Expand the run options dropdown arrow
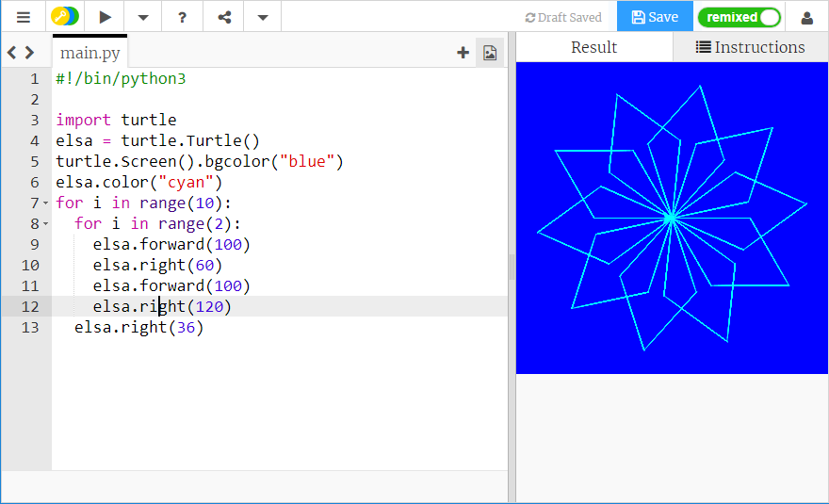 tap(142, 17)
